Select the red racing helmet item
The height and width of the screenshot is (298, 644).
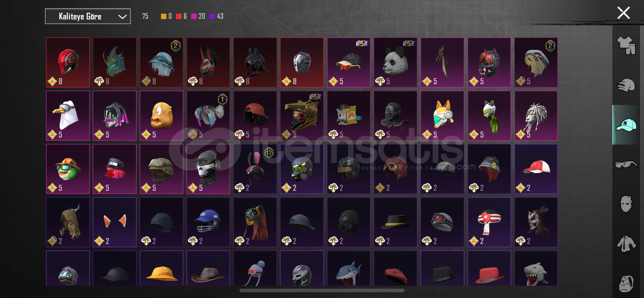point(68,62)
